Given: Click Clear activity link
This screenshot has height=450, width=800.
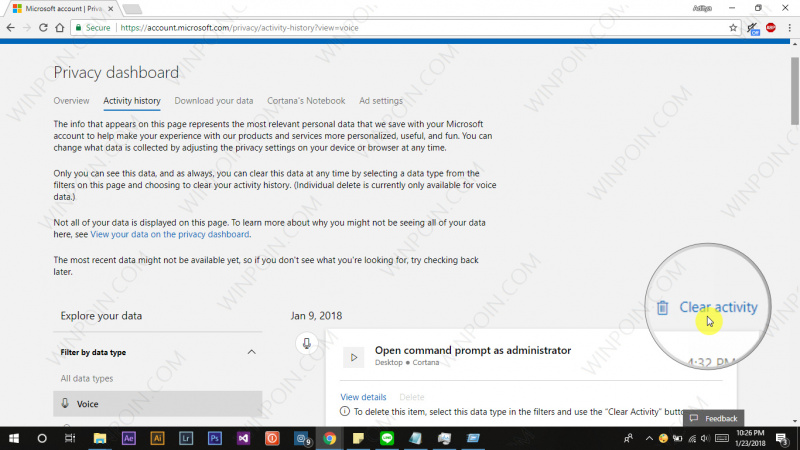Looking at the screenshot, I should [718, 307].
